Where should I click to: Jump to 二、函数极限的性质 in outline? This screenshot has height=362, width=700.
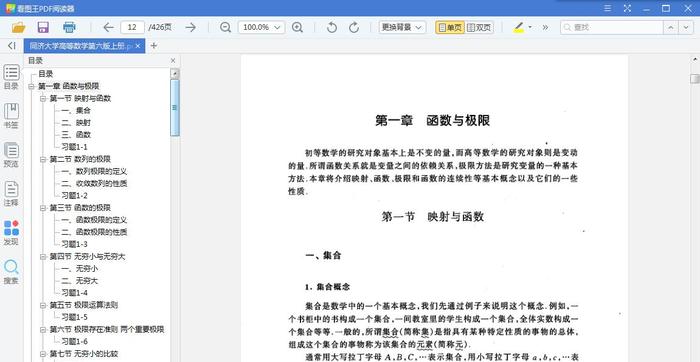coord(94,232)
